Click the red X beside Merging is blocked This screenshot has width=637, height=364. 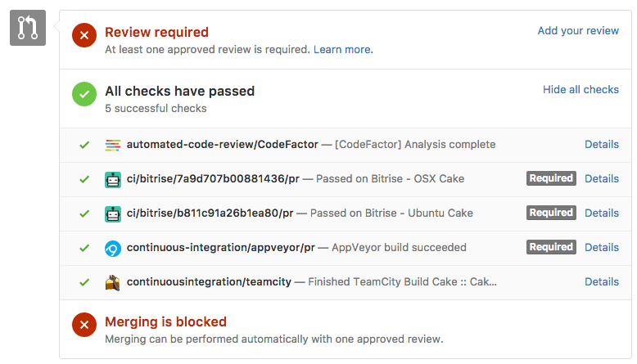click(84, 325)
